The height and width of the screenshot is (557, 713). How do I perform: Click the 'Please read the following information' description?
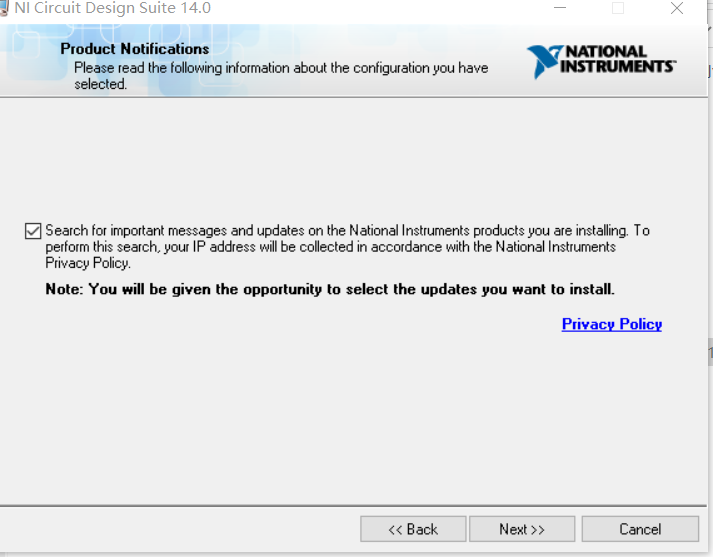tap(280, 68)
